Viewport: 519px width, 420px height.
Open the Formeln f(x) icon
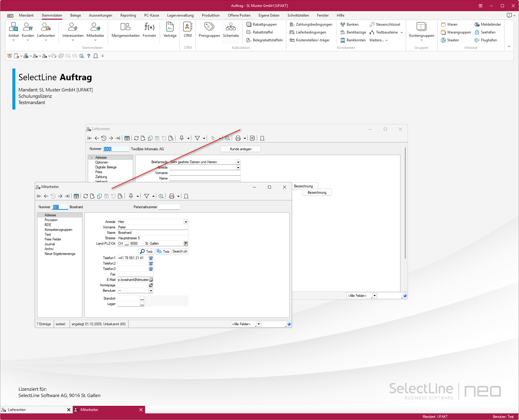coord(149,30)
